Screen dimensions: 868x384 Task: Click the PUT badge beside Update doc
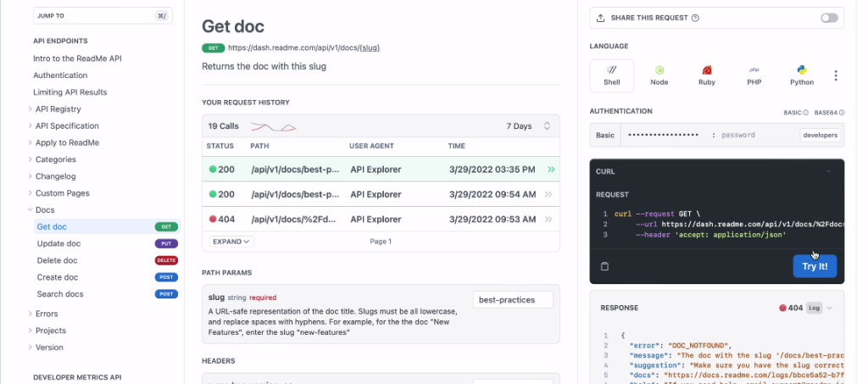[x=166, y=243]
